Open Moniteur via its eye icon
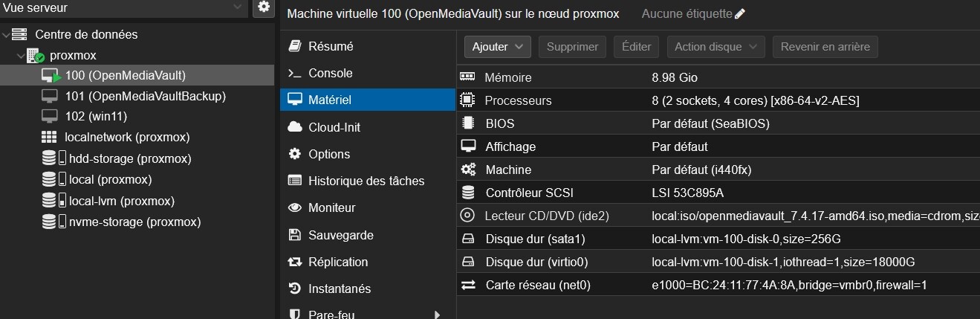The height and width of the screenshot is (319, 980). click(295, 208)
